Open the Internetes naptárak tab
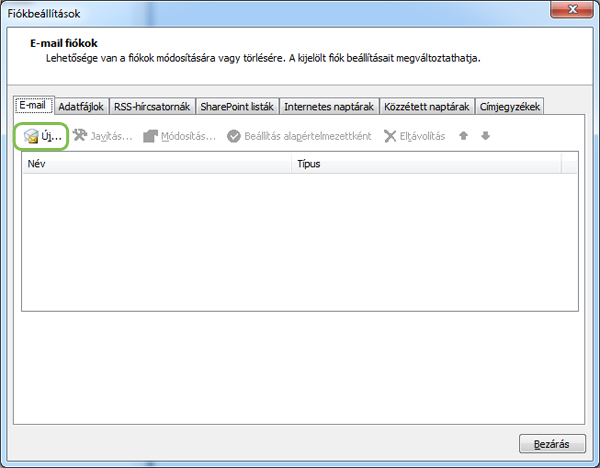 (x=329, y=107)
